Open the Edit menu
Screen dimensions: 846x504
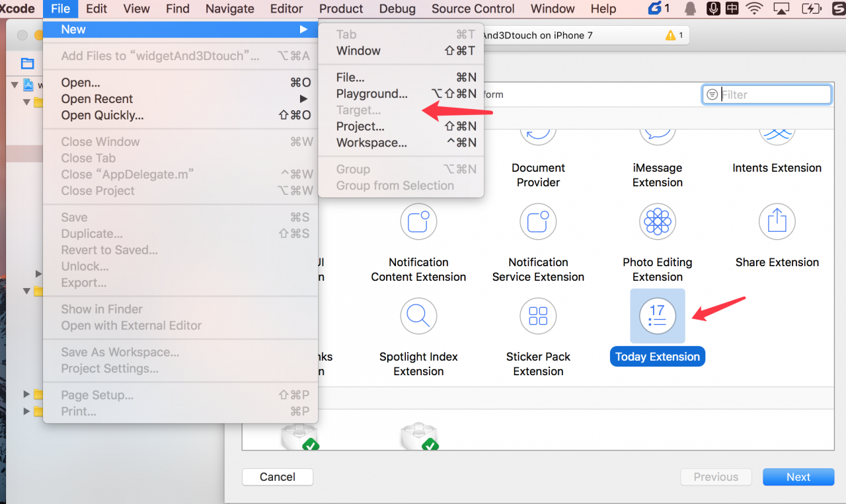[96, 9]
